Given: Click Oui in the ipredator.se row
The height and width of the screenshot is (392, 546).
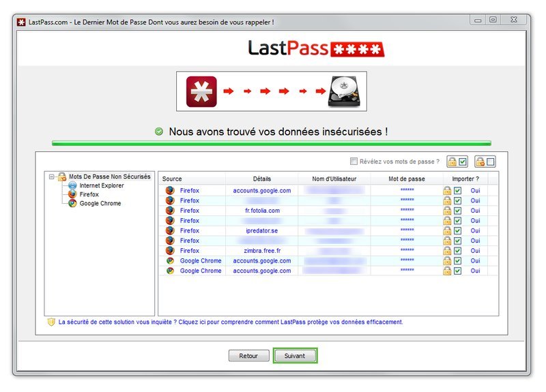Looking at the screenshot, I should pos(475,230).
